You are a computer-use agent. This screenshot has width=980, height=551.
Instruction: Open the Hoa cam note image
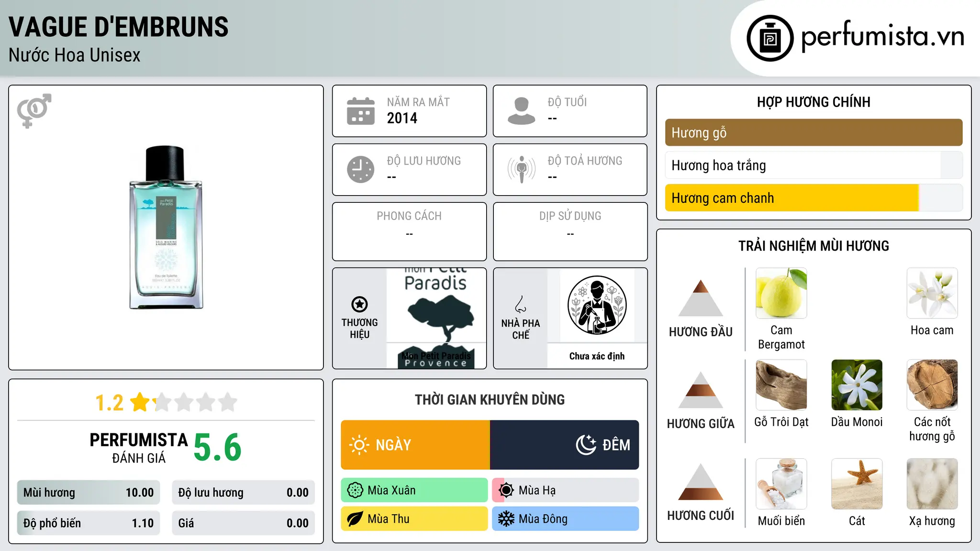[932, 293]
